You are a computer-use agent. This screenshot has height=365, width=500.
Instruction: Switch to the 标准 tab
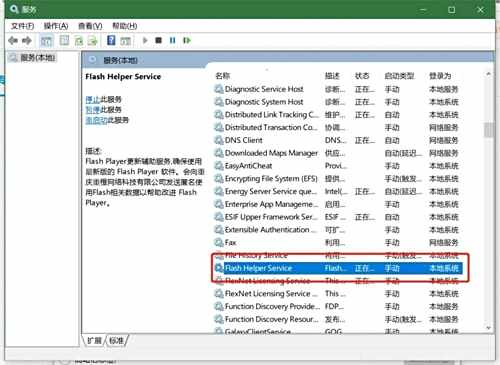click(116, 340)
